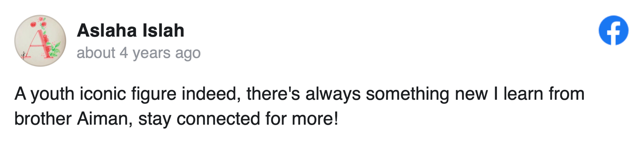Screen dimensions: 644x160
Task: Open Aslaha Islah's profile name link
Action: (131, 31)
